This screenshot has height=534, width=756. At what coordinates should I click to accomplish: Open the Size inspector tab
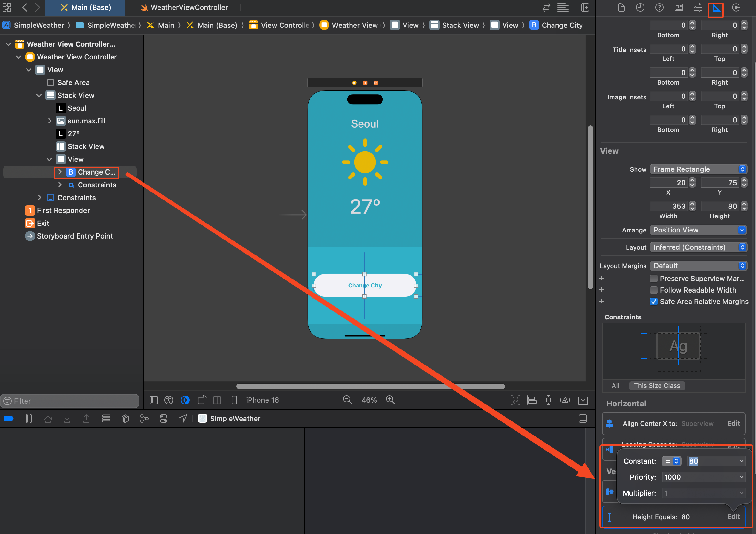pos(716,8)
